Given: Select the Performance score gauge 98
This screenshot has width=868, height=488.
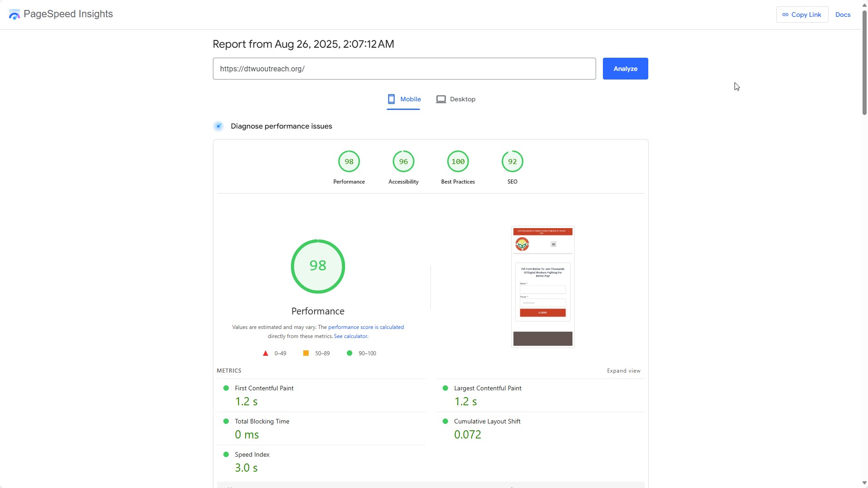Looking at the screenshot, I should tap(349, 161).
